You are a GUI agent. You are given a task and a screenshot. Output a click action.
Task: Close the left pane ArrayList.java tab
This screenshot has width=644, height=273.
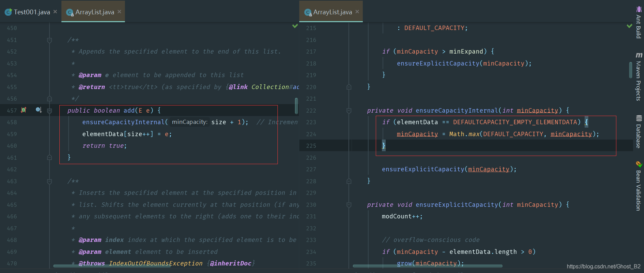pos(119,12)
